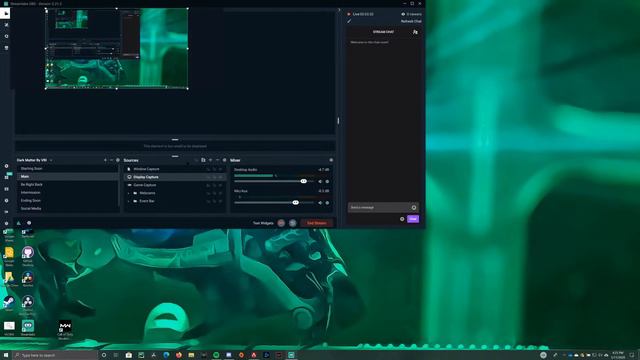Start recording with the REC button
The width and height of the screenshot is (640, 360).
point(281,223)
